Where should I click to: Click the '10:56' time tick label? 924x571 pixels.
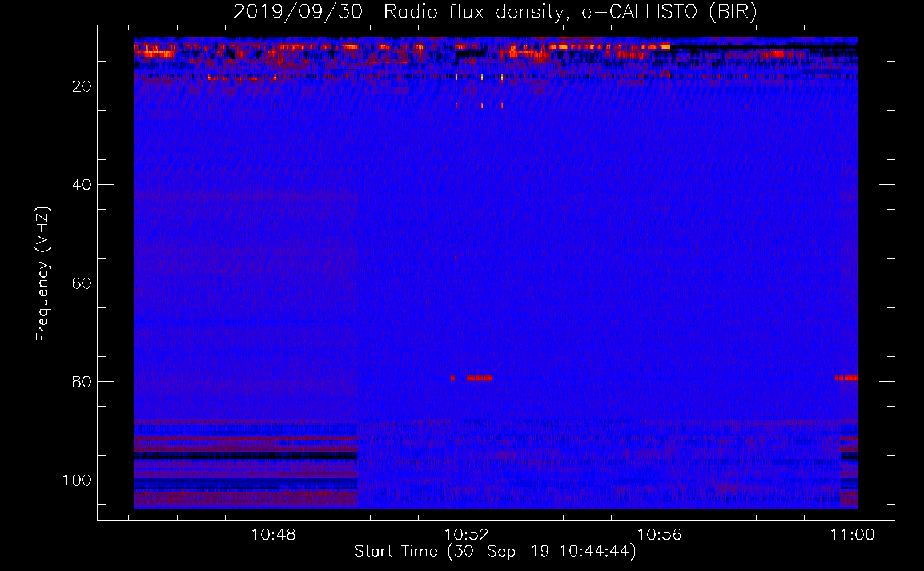click(660, 535)
